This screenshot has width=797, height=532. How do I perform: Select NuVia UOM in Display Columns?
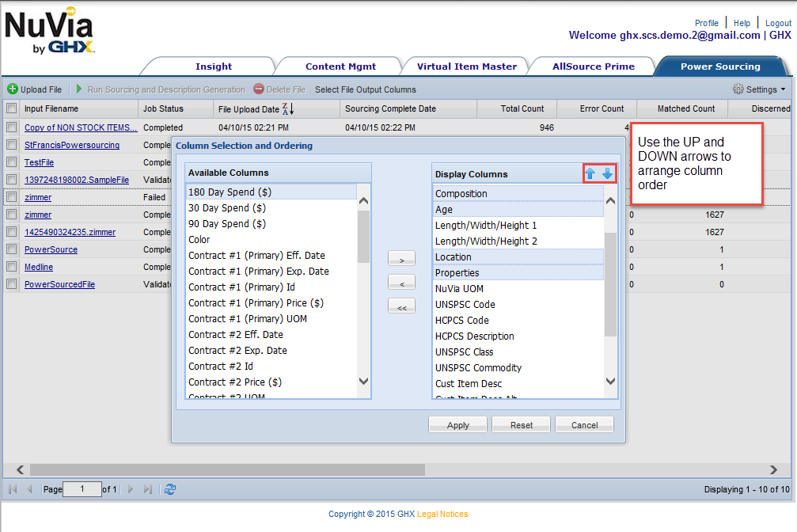(518, 288)
